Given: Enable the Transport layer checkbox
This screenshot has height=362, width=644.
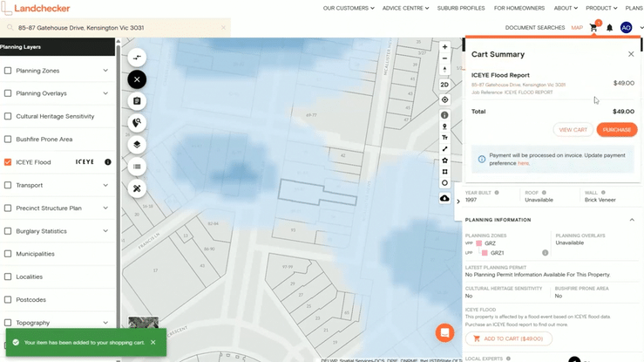Looking at the screenshot, I should click(8, 185).
